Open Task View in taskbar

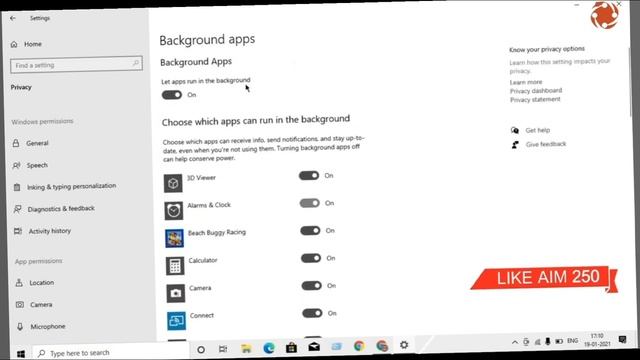223,349
